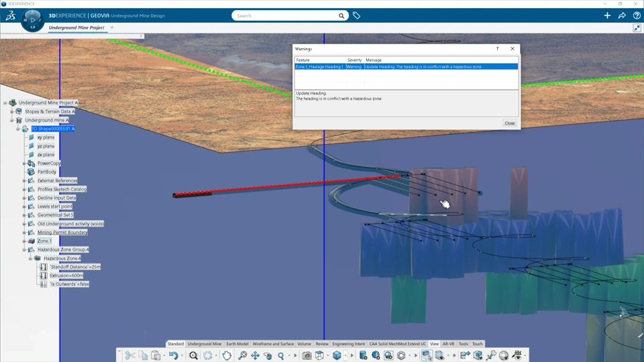Viewport: 644px width, 362px height.
Task: Open the dropdown arrow next to Paste
Action: coord(164,355)
